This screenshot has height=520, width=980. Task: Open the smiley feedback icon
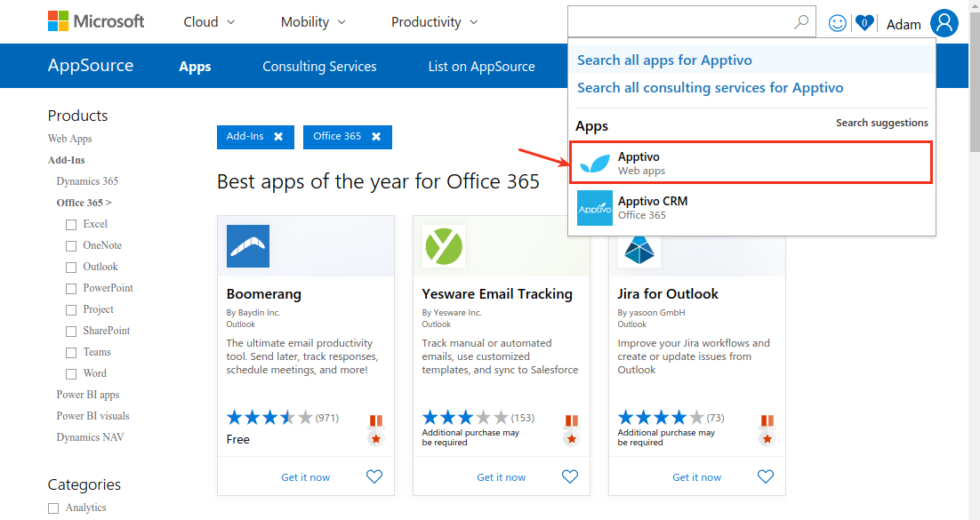pos(838,23)
